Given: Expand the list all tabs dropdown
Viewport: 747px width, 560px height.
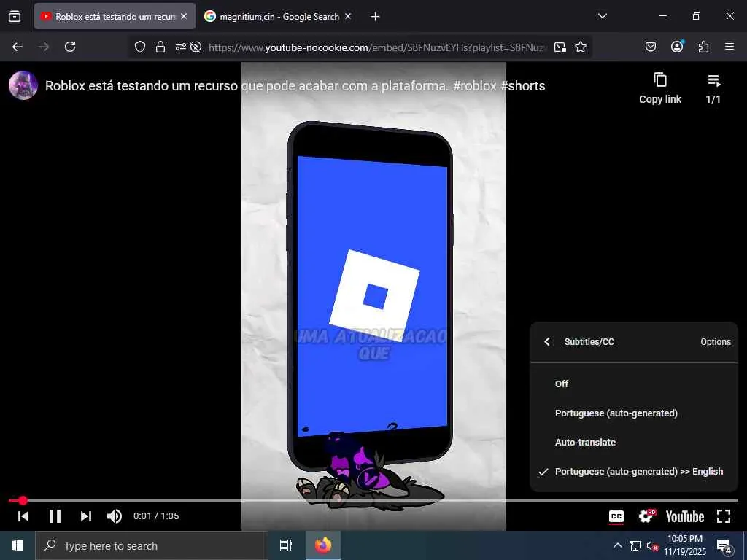Looking at the screenshot, I should point(602,16).
